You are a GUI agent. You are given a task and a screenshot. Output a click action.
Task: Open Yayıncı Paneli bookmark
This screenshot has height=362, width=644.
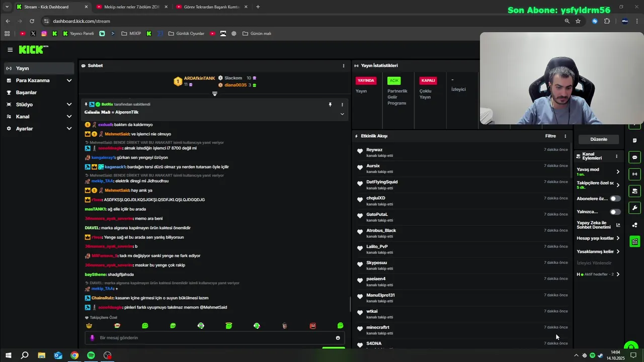pyautogui.click(x=78, y=34)
